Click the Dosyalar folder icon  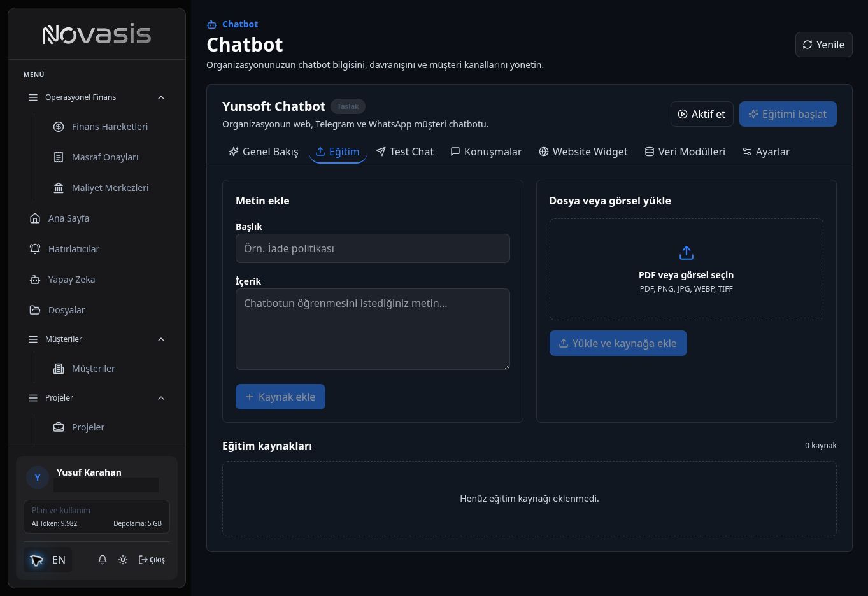(x=35, y=310)
